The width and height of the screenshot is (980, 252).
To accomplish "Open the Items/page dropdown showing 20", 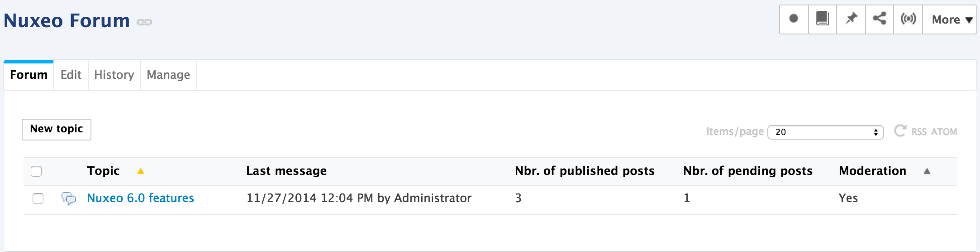I will [825, 132].
